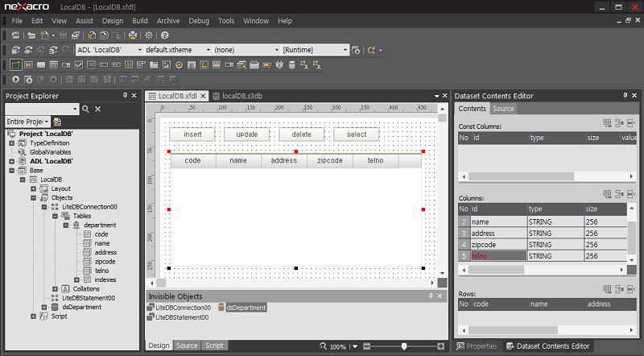This screenshot has height=356, width=644.
Task: Click Delete icon above Const Columns grid
Action: pyautogui.click(x=631, y=123)
